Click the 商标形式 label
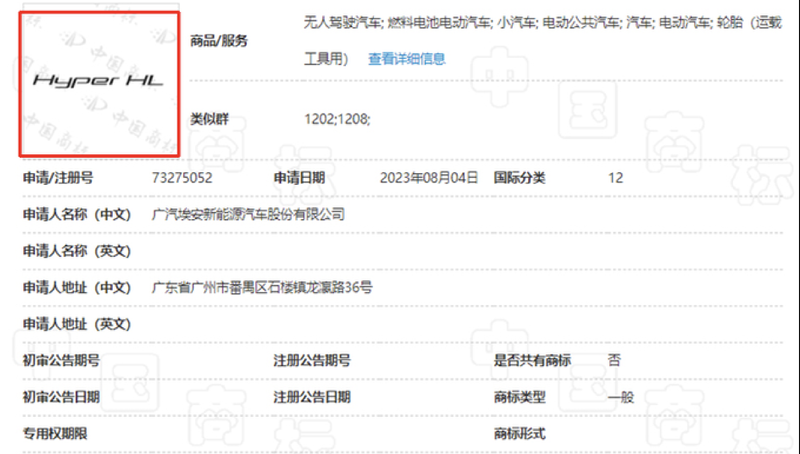Image resolution: width=800 pixels, height=454 pixels. 519,434
